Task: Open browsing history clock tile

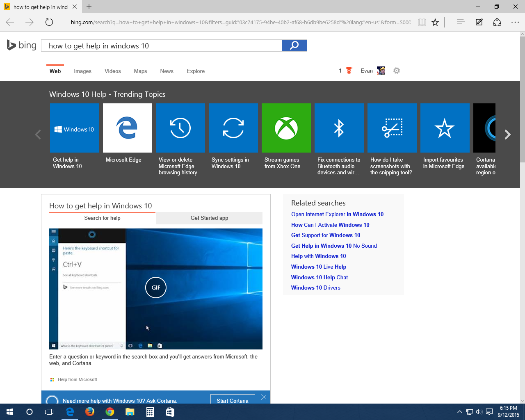Action: click(x=180, y=128)
